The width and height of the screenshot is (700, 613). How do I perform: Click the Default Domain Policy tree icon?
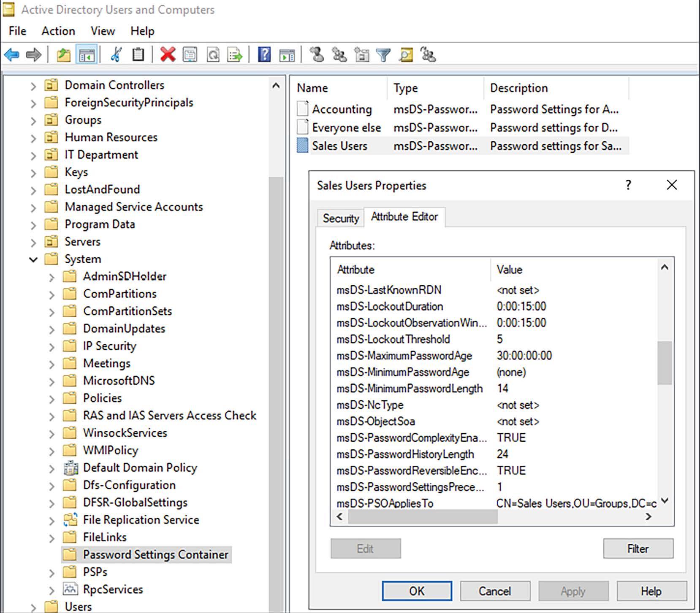point(71,467)
